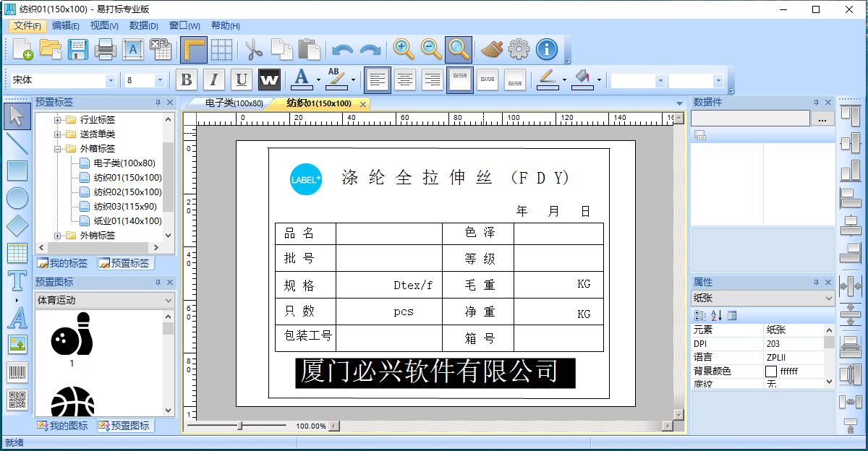868x451 pixels.
Task: Center align the text
Action: click(405, 80)
